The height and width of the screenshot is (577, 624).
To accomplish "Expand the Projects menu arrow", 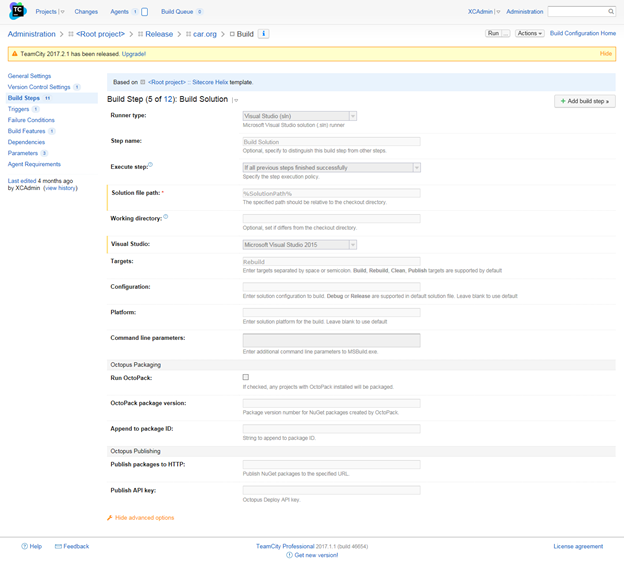I will [62, 12].
